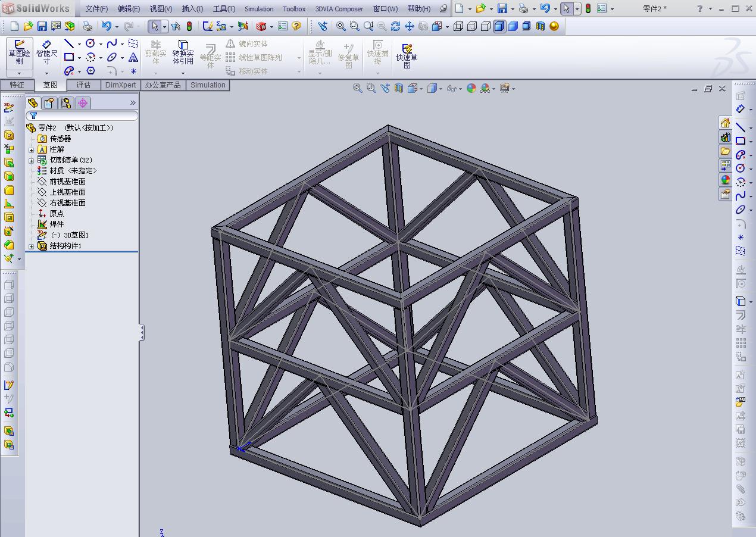Image resolution: width=756 pixels, height=537 pixels.
Task: Toggle the Select arrow tool in toolbar
Action: 155,26
